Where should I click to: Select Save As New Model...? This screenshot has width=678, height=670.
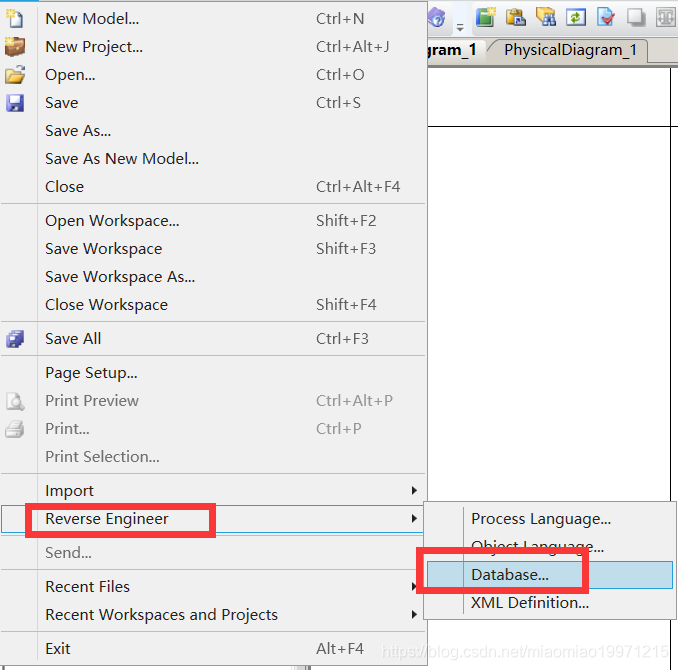214,159
